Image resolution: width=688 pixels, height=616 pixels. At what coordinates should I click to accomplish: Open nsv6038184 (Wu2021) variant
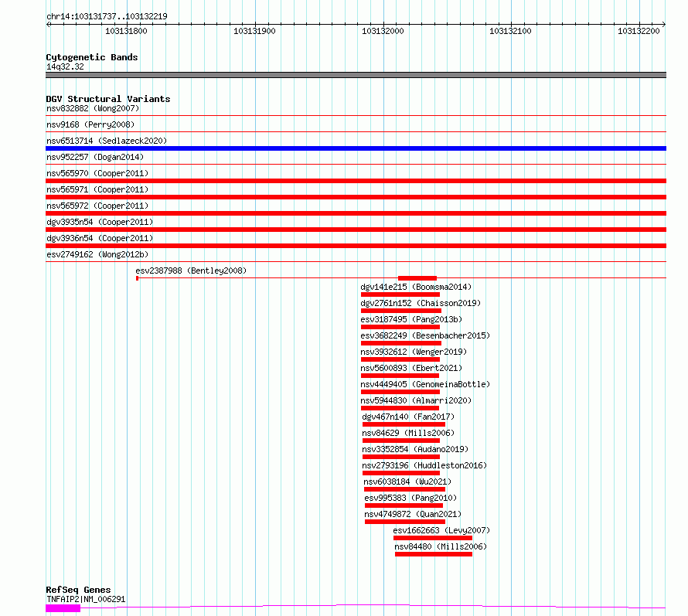point(407,482)
